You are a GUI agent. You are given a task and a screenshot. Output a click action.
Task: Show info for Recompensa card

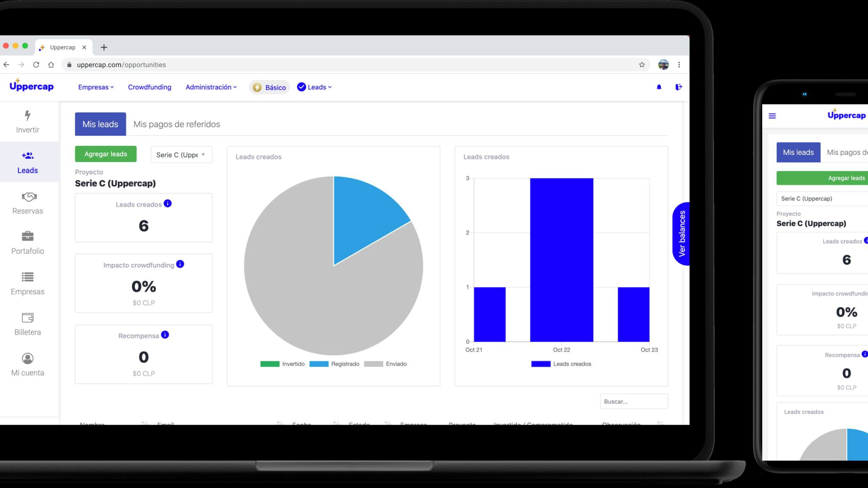(165, 334)
